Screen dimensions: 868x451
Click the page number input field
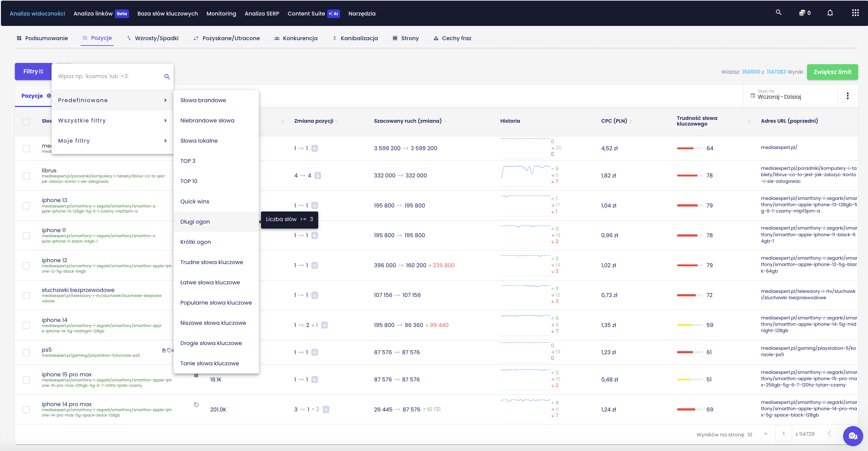click(x=783, y=434)
